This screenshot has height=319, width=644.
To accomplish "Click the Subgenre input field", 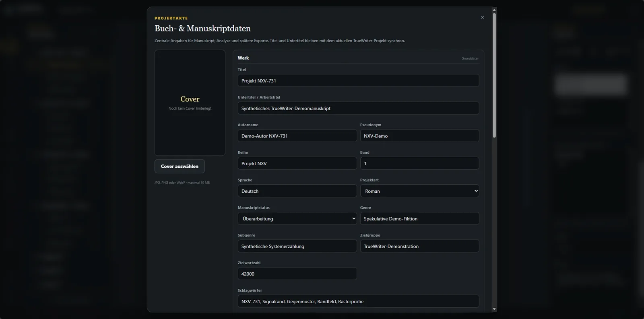I will [297, 246].
